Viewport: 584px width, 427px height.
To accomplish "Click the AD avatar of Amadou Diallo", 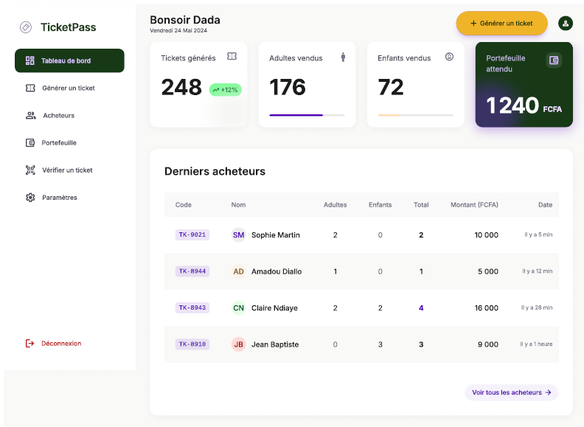I will point(238,271).
